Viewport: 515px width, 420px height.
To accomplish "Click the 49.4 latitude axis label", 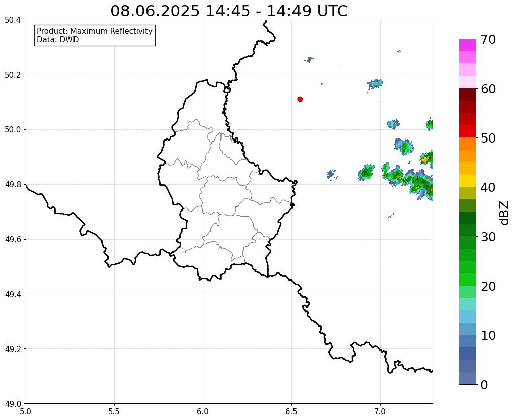I will click(x=13, y=294).
